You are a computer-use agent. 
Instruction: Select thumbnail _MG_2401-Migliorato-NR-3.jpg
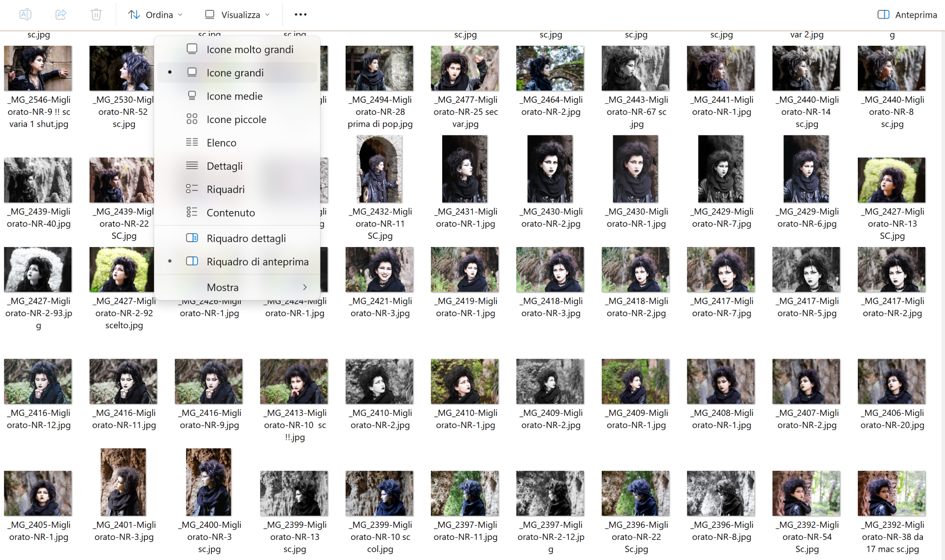123,482
